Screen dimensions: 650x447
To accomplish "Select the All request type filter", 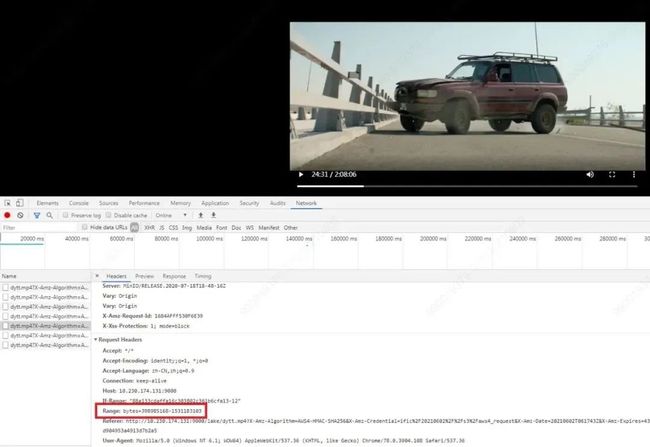I will point(134,227).
